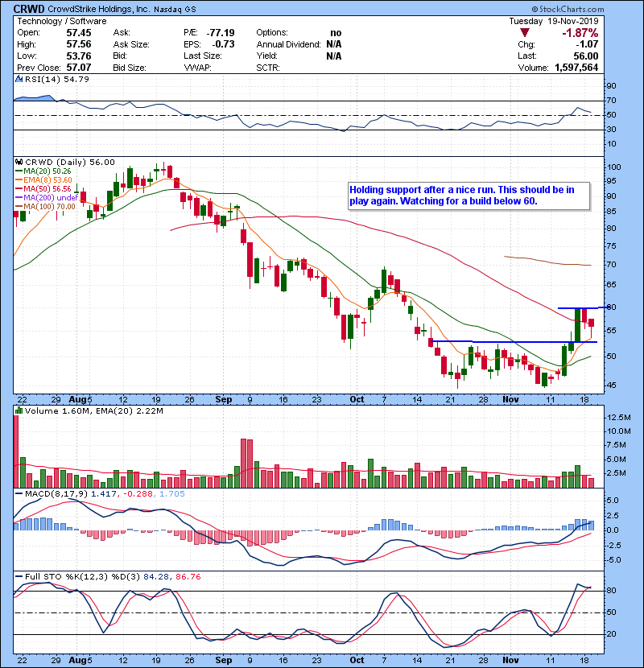The image size is (644, 668).
Task: Click the Aug label on the bottom stochastic axis
Action: coord(76,660)
